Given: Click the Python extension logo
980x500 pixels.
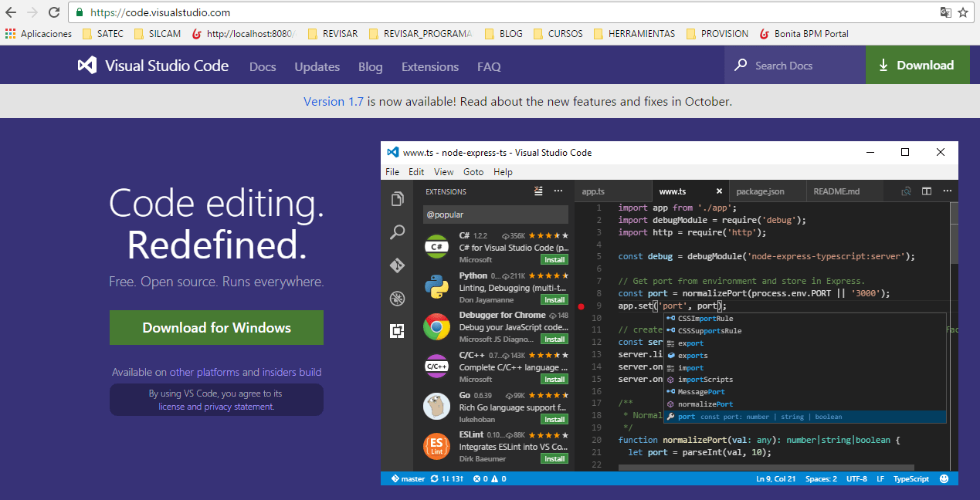Looking at the screenshot, I should click(436, 287).
